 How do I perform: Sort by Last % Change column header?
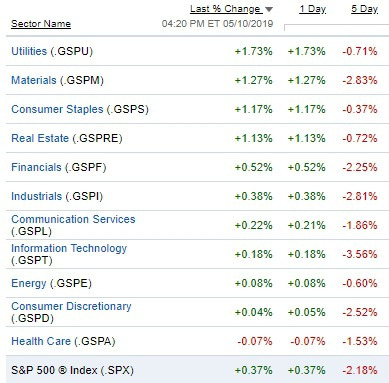click(226, 9)
